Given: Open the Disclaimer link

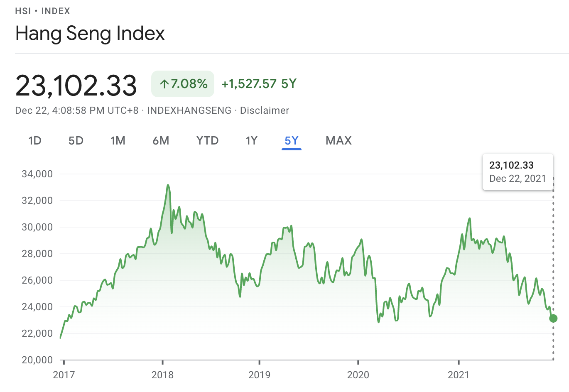Looking at the screenshot, I should tap(265, 110).
